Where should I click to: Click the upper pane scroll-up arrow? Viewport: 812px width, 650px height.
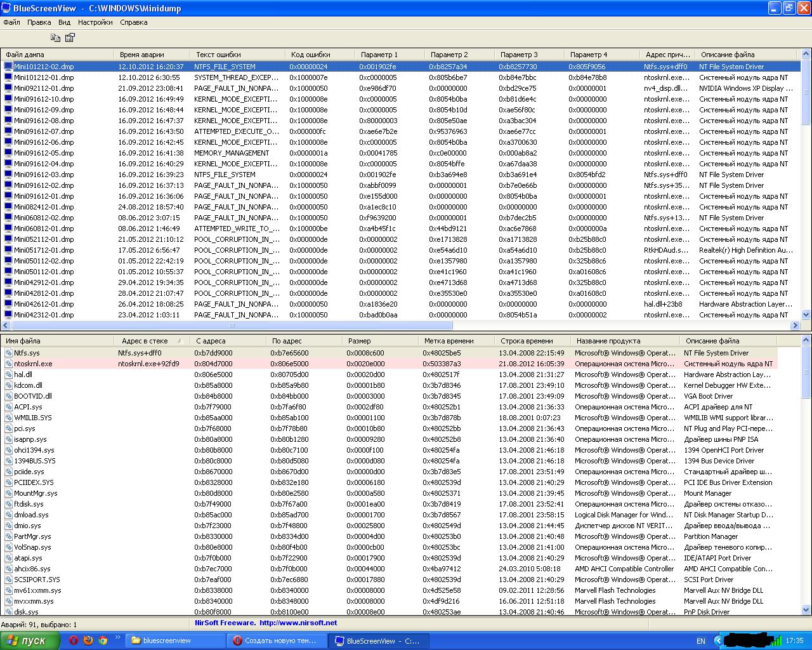tap(806, 55)
